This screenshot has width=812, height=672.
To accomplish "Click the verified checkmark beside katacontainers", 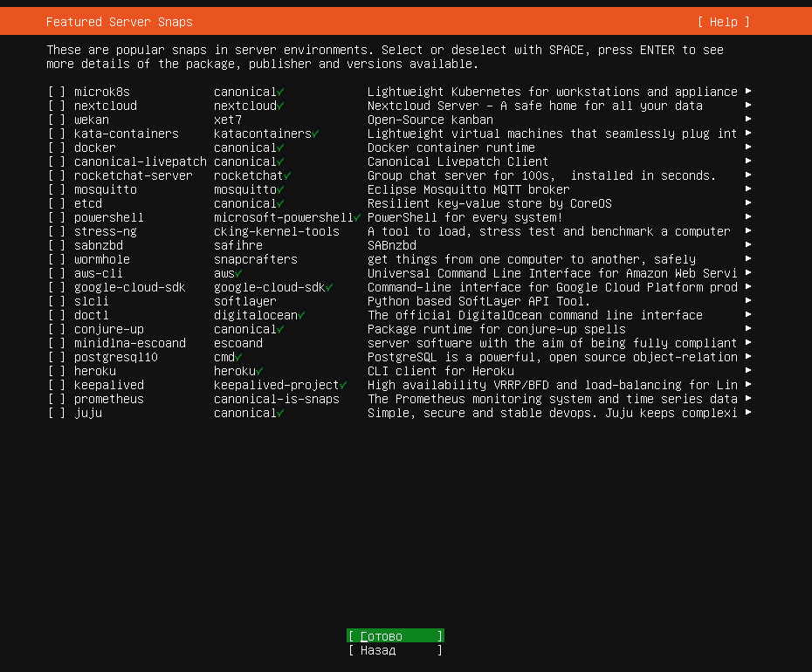I will (x=315, y=134).
